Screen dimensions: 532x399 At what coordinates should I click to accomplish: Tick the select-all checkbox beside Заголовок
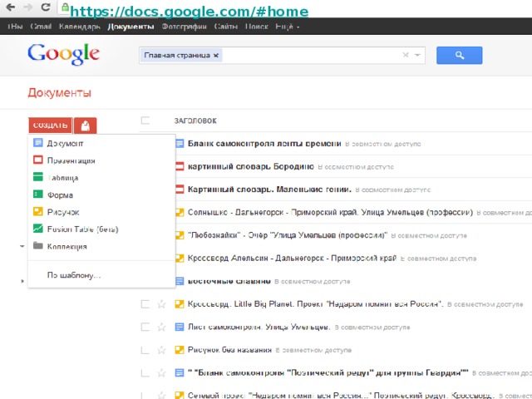(145, 120)
